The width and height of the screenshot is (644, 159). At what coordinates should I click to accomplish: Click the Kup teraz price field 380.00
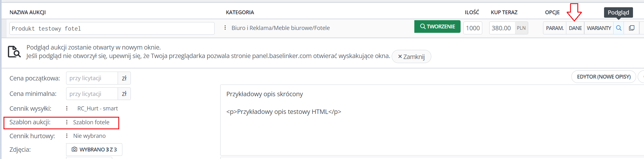502,28
